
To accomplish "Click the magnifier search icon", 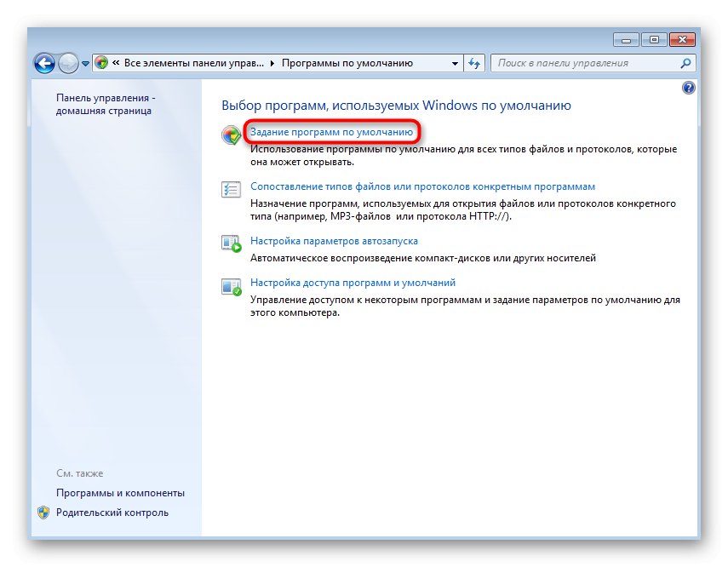I will 685,63.
